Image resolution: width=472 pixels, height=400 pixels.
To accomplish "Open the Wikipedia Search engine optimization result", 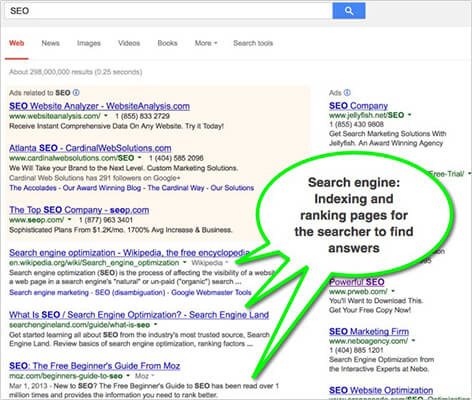I will [x=130, y=253].
